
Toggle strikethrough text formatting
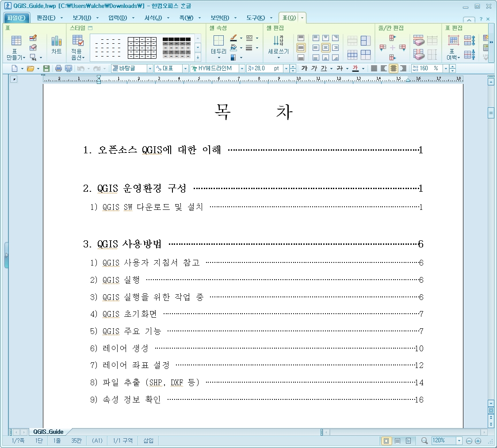click(340, 68)
